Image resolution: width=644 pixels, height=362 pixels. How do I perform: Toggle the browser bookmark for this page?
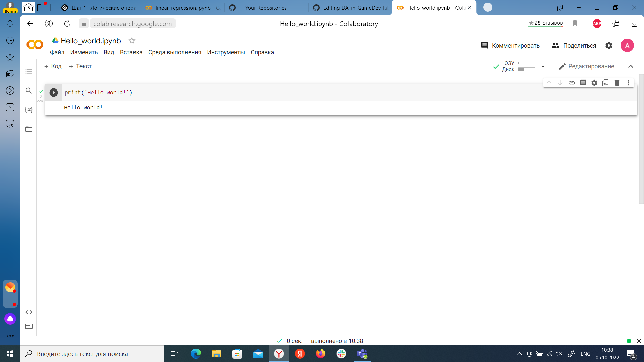(x=575, y=23)
